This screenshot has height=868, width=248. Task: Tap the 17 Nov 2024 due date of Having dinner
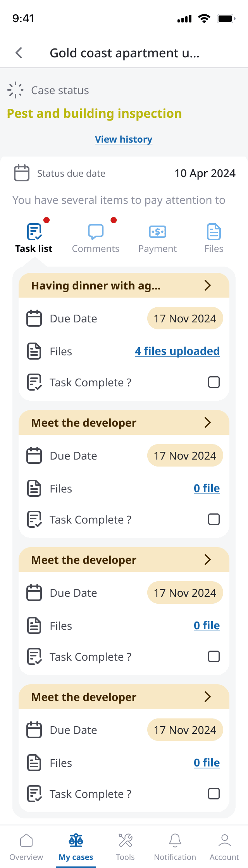[185, 319]
